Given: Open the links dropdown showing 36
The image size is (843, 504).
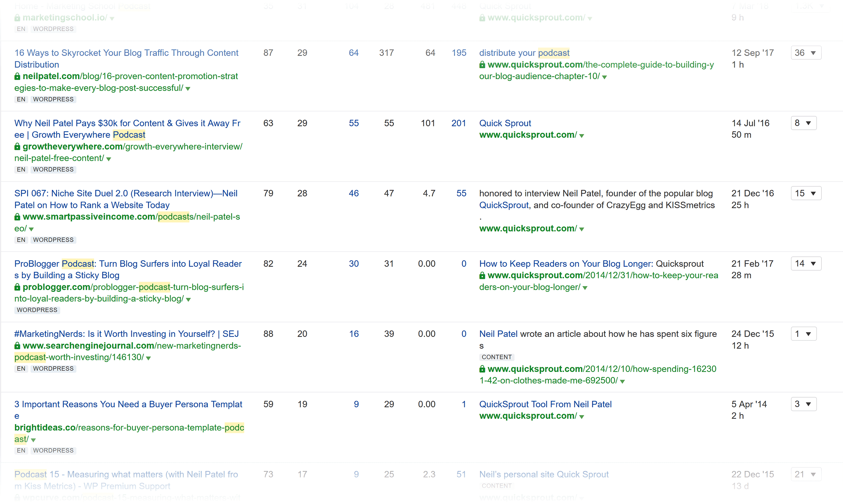Looking at the screenshot, I should [806, 53].
